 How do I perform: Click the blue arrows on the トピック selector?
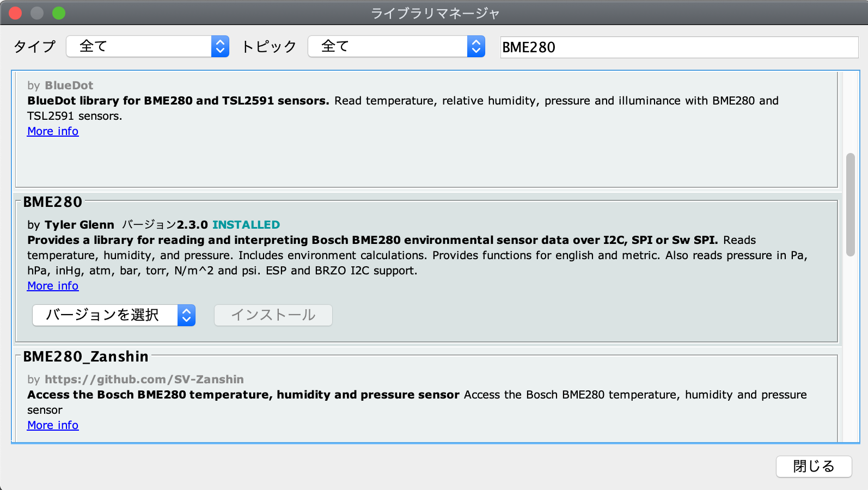pyautogui.click(x=476, y=47)
